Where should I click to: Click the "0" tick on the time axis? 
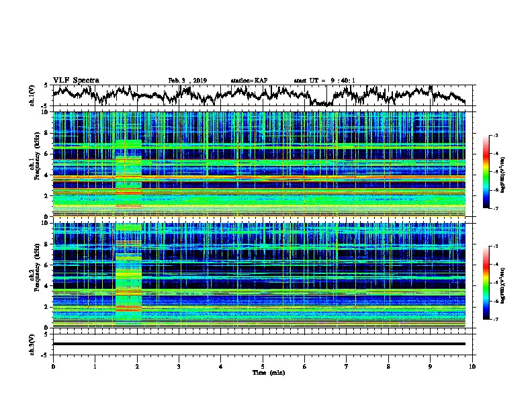tap(53, 366)
